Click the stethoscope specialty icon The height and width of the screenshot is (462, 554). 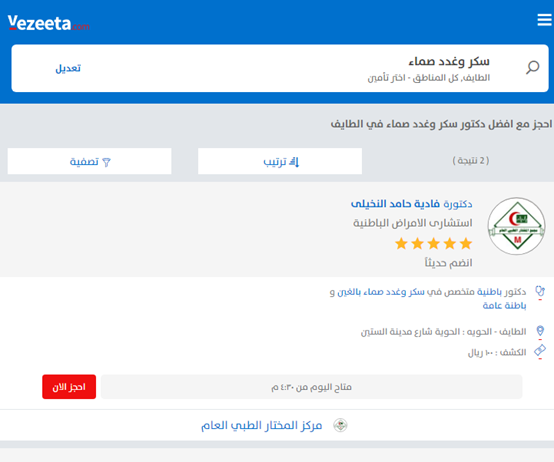[x=540, y=291]
